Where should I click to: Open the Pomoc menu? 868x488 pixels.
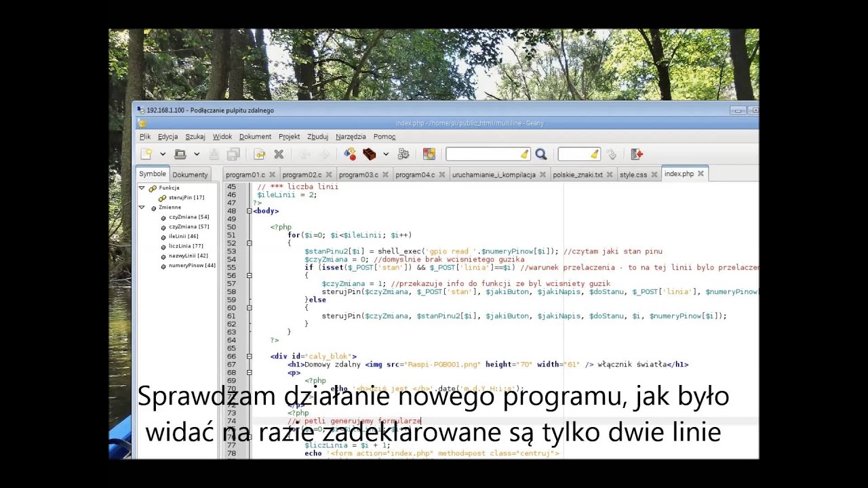(x=384, y=137)
